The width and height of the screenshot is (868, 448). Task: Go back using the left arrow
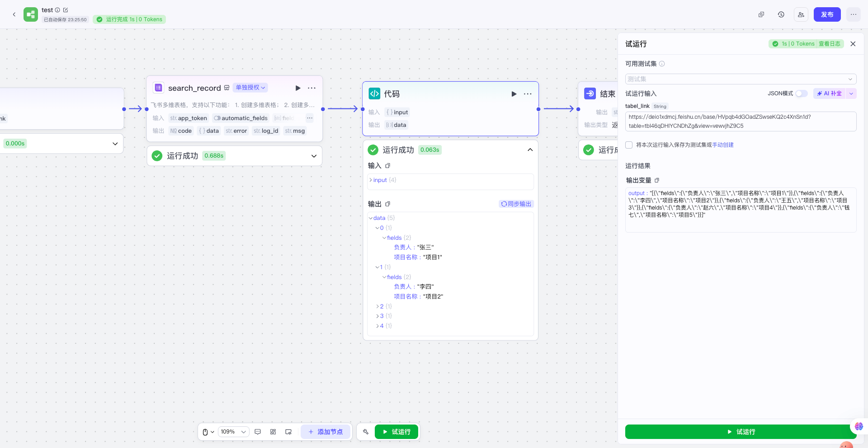click(x=14, y=14)
